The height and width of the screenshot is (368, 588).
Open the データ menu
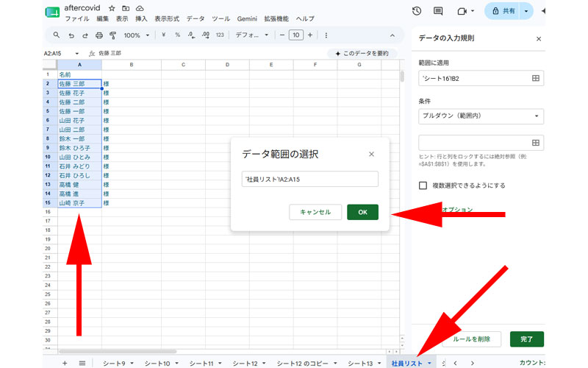click(x=196, y=18)
